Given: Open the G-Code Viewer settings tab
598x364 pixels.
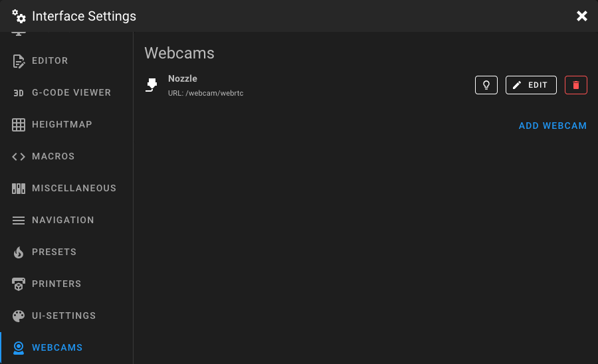Looking at the screenshot, I should click(x=66, y=92).
